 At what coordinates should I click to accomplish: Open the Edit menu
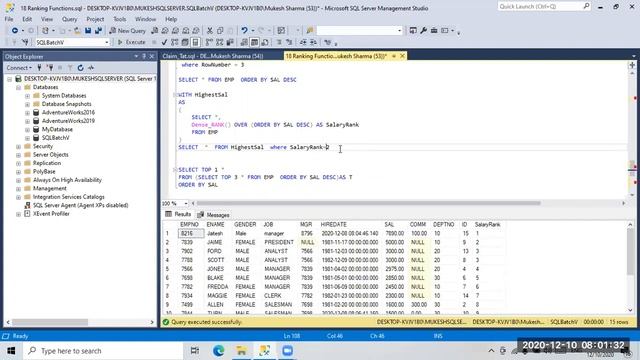click(x=27, y=19)
